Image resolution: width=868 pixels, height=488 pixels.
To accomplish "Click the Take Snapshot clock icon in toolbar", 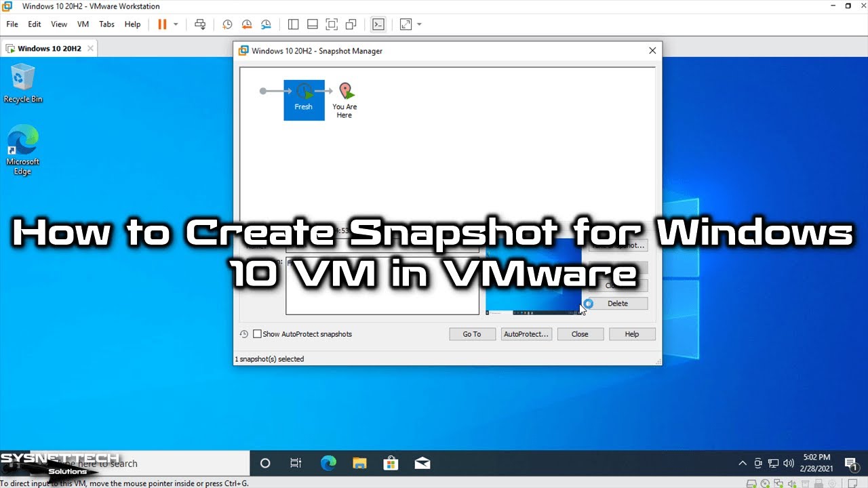I will point(228,24).
